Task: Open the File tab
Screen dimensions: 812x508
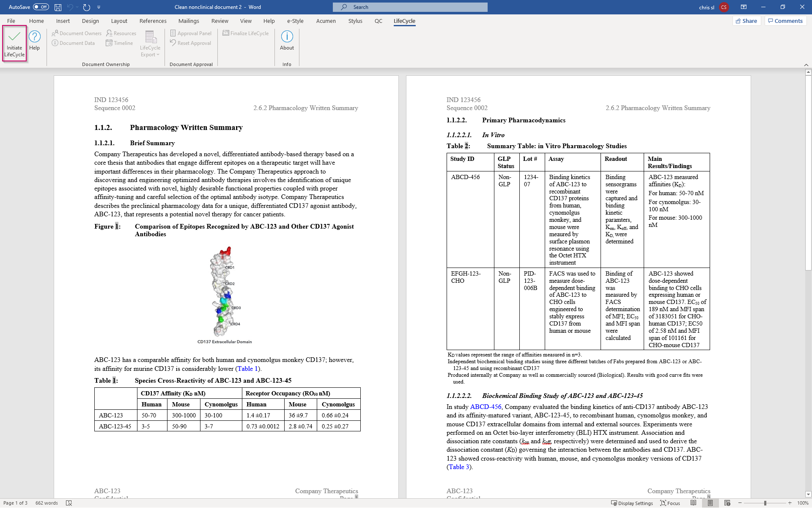Action: (x=11, y=21)
